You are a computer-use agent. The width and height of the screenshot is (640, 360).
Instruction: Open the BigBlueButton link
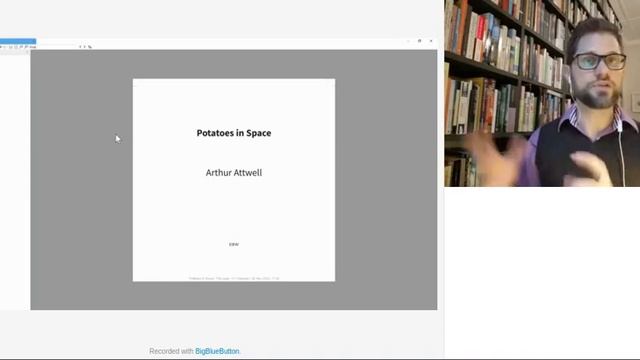click(x=217, y=351)
